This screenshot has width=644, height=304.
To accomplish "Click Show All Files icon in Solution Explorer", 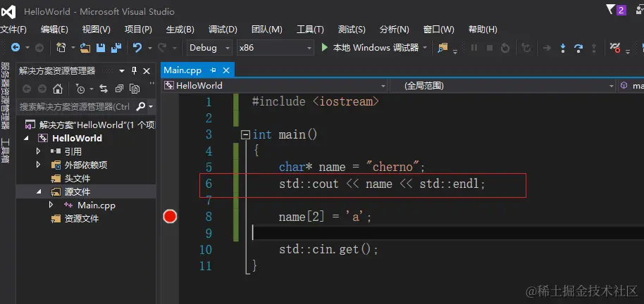I will coord(135,89).
